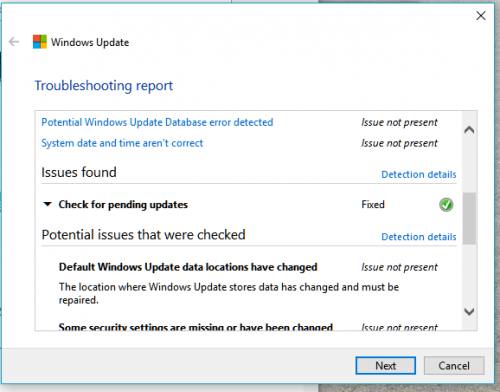Collapse the Check for pending updates item
This screenshot has height=392, width=500.
(x=48, y=204)
